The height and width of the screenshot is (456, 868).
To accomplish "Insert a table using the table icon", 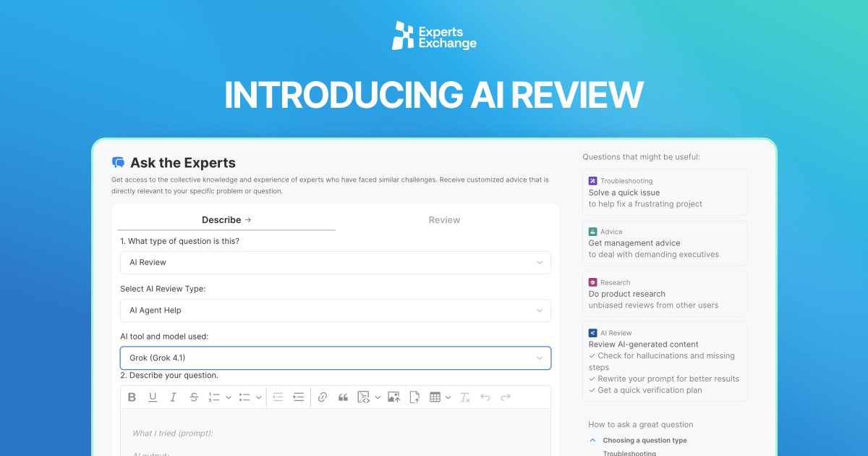I will 435,397.
